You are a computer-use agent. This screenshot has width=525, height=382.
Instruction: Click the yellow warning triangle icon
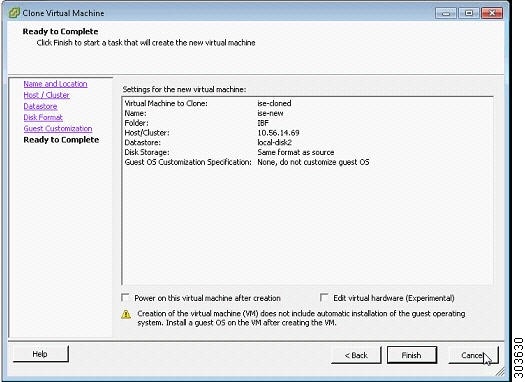tap(126, 314)
